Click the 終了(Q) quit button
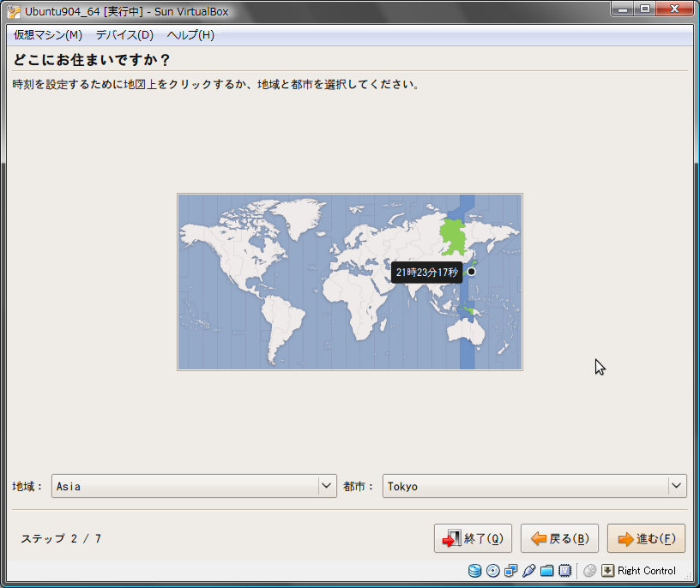 (x=473, y=538)
